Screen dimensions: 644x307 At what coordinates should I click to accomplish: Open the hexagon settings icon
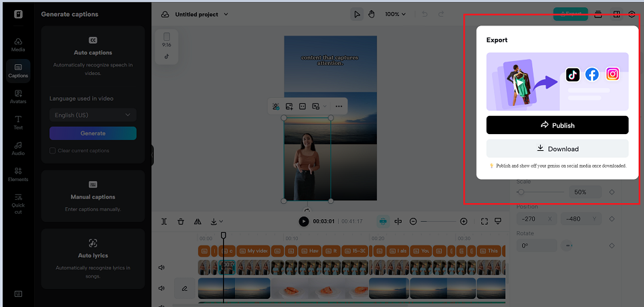(632, 14)
